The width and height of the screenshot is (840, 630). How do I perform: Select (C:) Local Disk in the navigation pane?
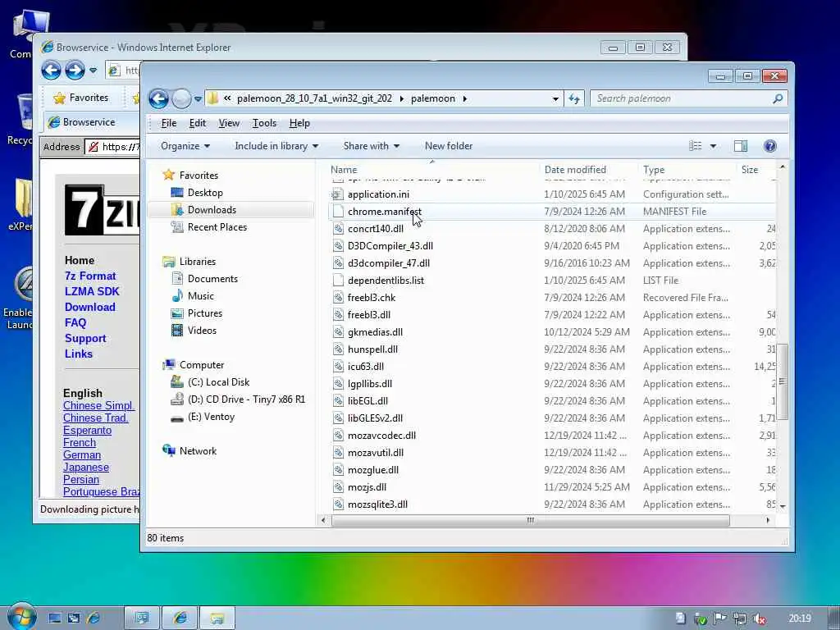[218, 382]
